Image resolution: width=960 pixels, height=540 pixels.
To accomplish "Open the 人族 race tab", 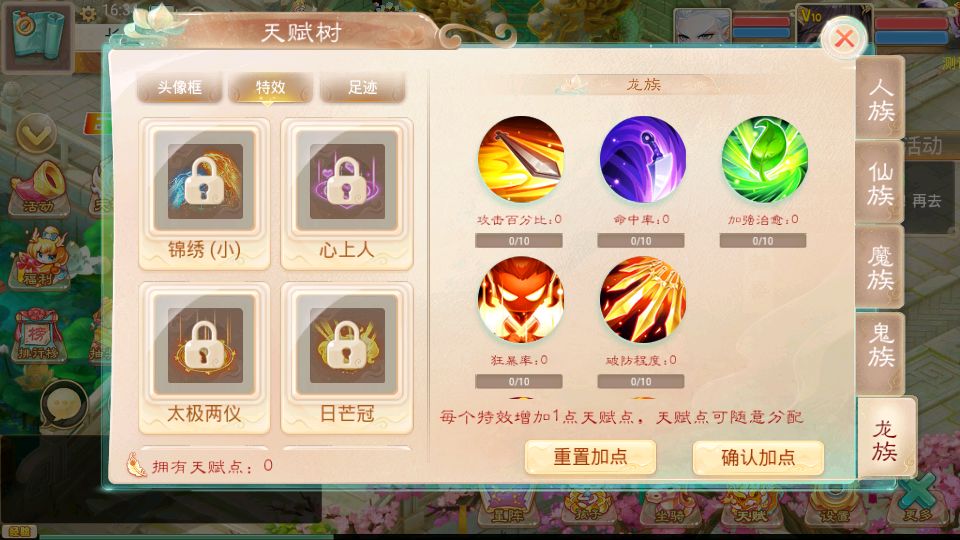I will [880, 99].
